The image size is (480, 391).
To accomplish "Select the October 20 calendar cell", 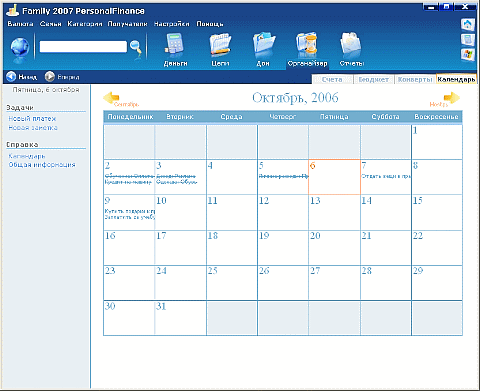I will pos(334,248).
